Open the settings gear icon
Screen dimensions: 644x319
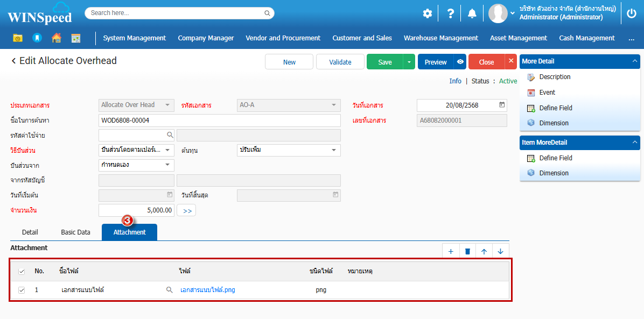pyautogui.click(x=427, y=13)
